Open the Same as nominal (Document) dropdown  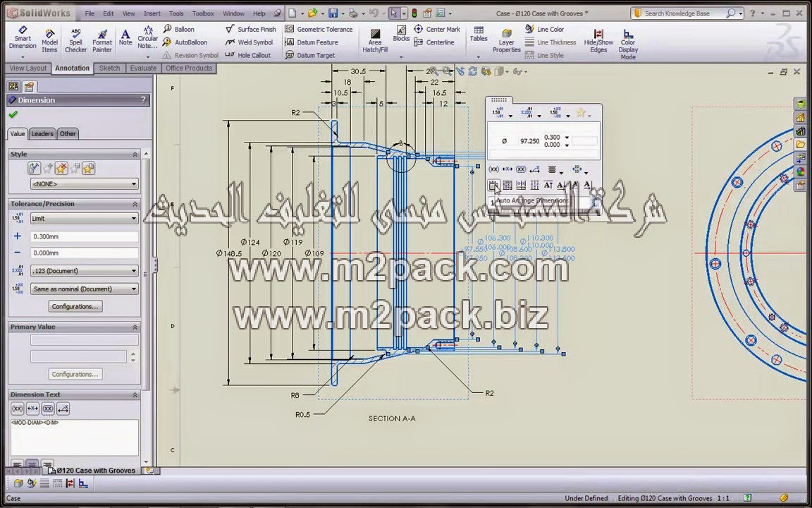[84, 289]
